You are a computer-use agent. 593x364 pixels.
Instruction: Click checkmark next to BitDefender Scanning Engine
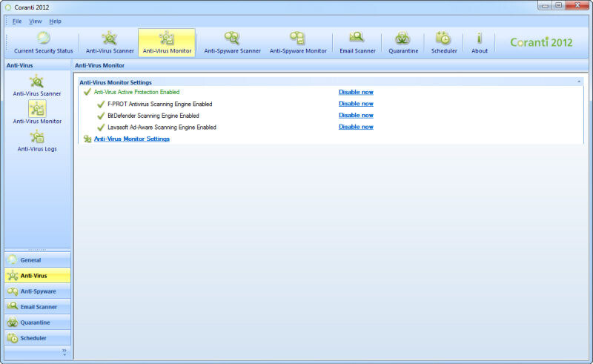(101, 116)
